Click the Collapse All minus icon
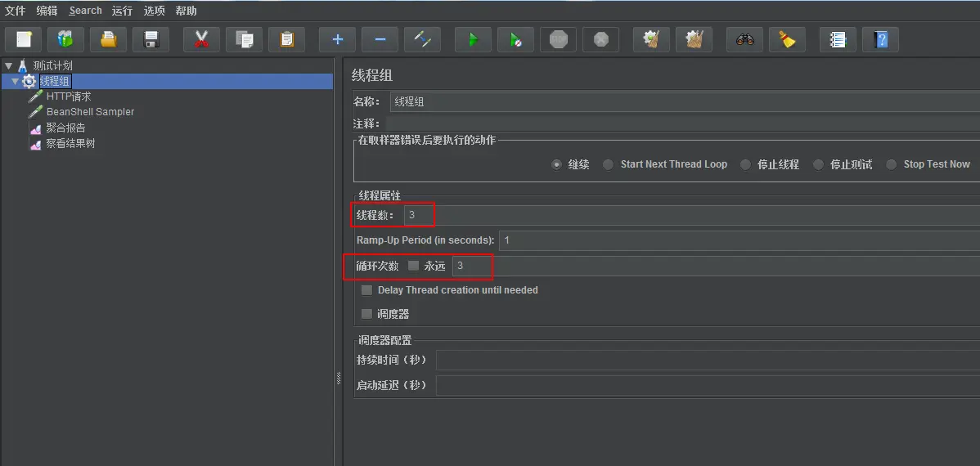The image size is (980, 466). click(x=380, y=39)
